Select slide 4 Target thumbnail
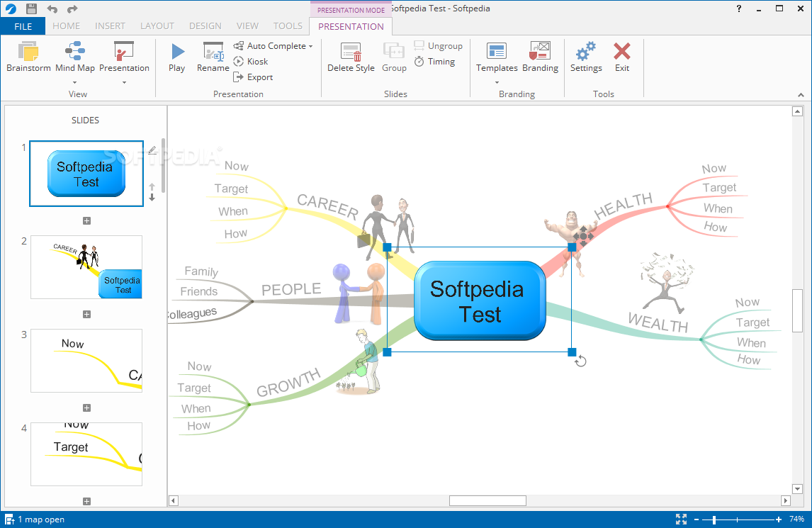The image size is (812, 528). tap(86, 454)
